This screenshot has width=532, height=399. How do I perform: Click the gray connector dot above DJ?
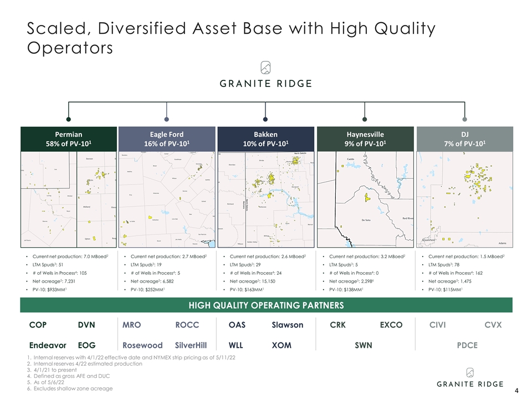pos(464,119)
